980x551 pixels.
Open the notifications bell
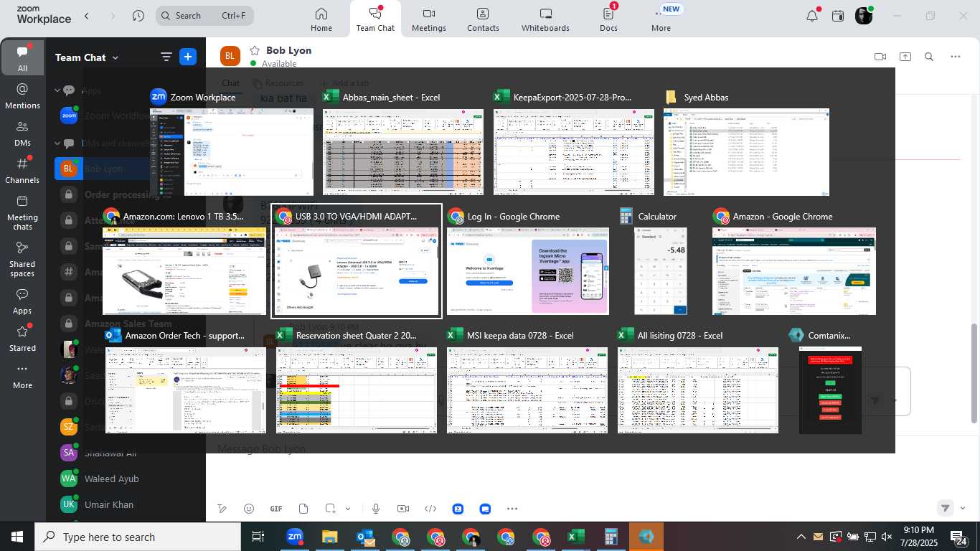812,16
